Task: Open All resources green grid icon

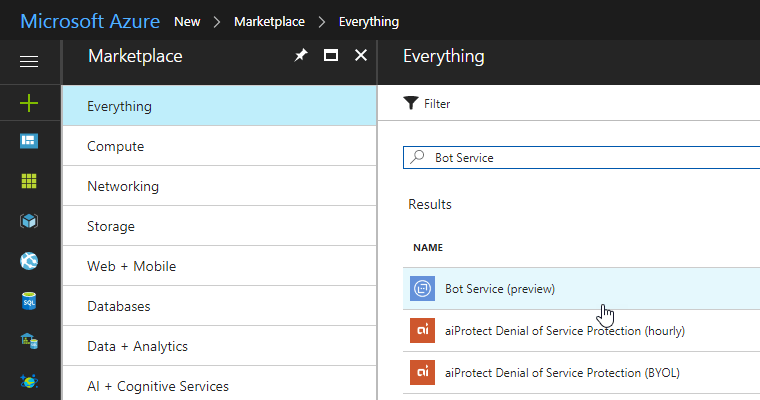Action: [x=29, y=181]
